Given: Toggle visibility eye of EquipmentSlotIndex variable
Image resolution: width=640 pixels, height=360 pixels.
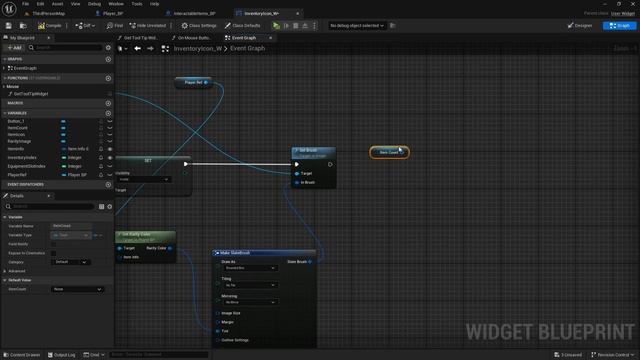Looking at the screenshot, I should tap(110, 167).
